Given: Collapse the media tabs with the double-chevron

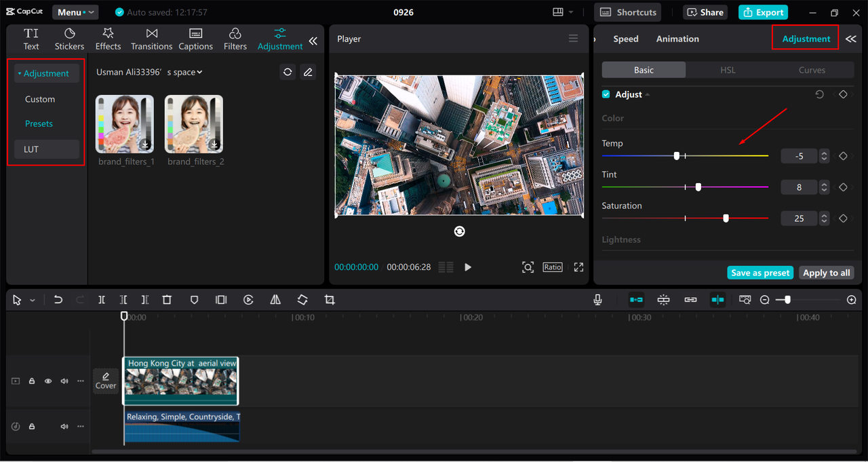Looking at the screenshot, I should 313,41.
